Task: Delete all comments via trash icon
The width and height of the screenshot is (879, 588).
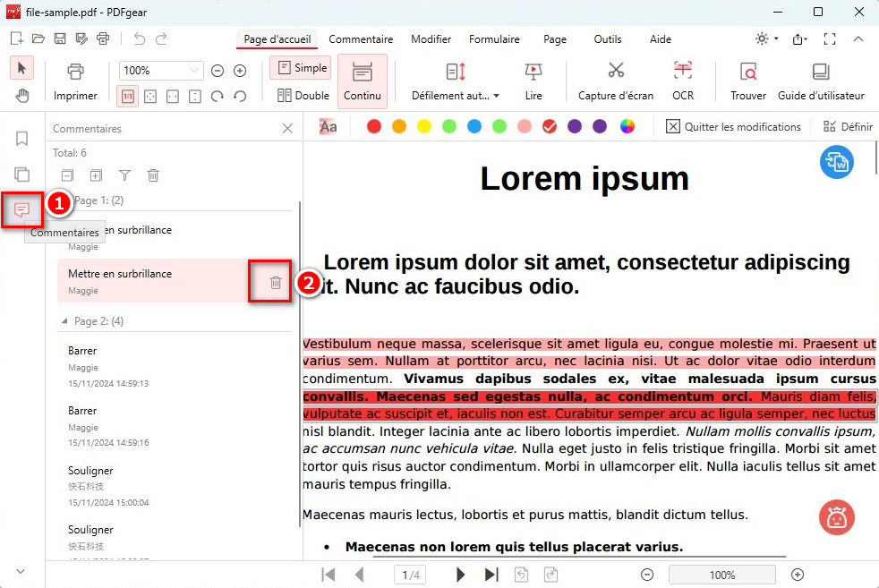Action: coord(153,175)
